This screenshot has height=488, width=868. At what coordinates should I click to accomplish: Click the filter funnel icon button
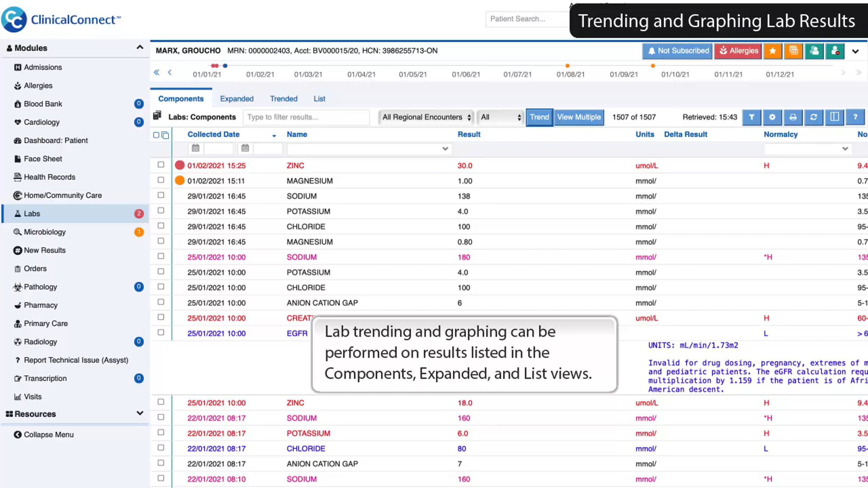(752, 117)
